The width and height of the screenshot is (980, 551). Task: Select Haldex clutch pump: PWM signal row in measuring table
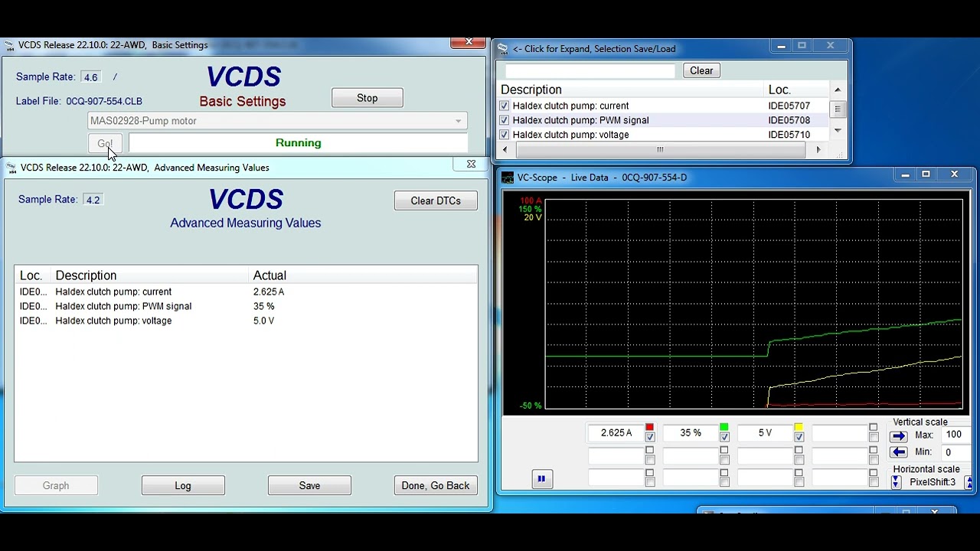(x=246, y=306)
